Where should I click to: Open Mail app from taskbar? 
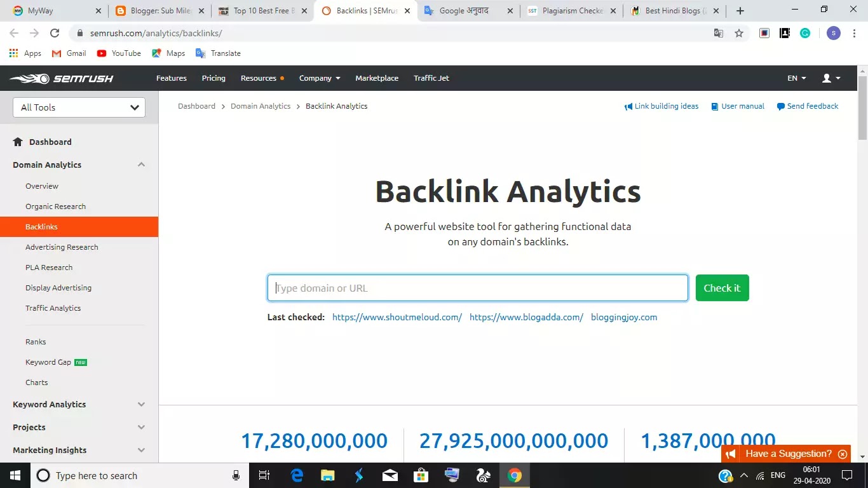click(x=390, y=475)
